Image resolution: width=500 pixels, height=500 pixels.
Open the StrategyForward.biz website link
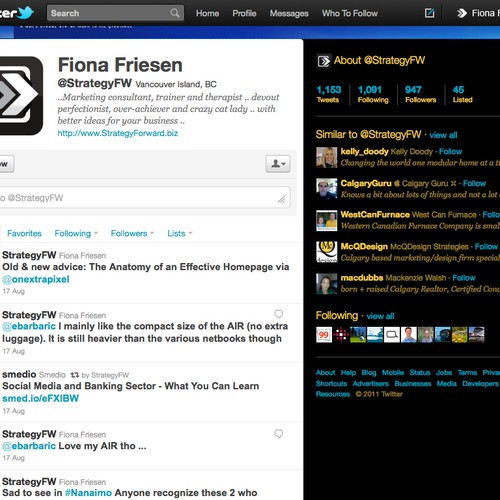(118, 133)
